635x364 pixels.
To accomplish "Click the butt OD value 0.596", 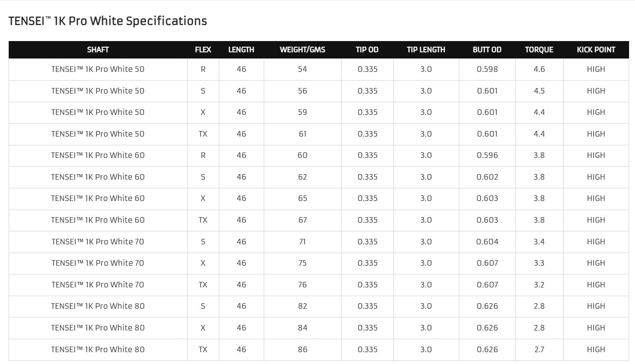I will click(487, 156).
